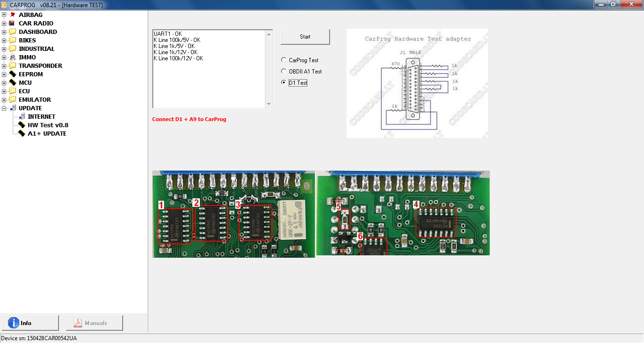Open the HW Test v0.8 chip icon
Image resolution: width=644 pixels, height=343 pixels.
21,125
